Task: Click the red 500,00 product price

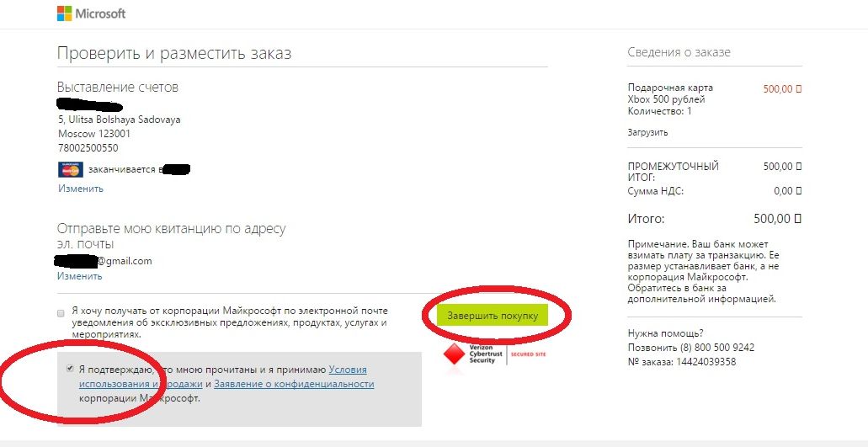Action: 781,88
